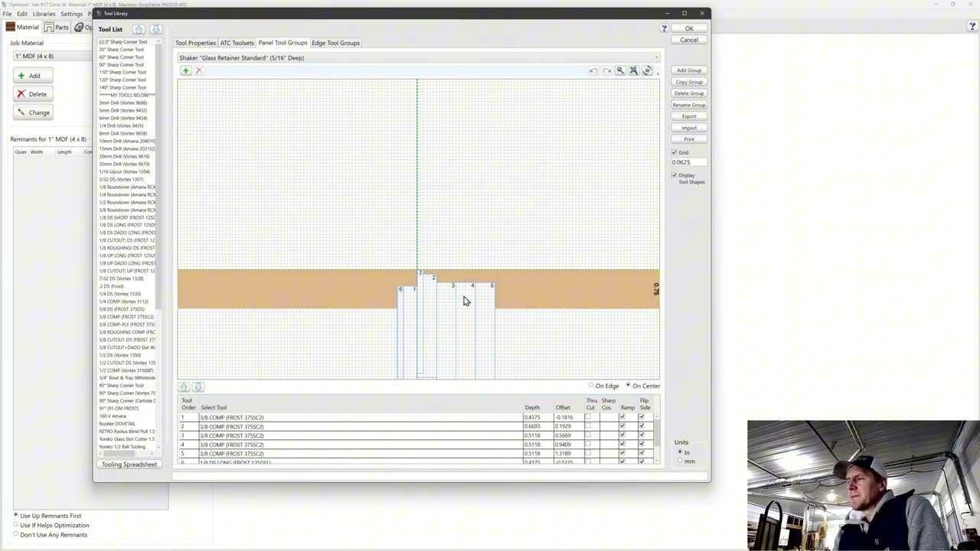Image resolution: width=980 pixels, height=551 pixels.
Task: Click Copy Group button
Action: pos(689,82)
